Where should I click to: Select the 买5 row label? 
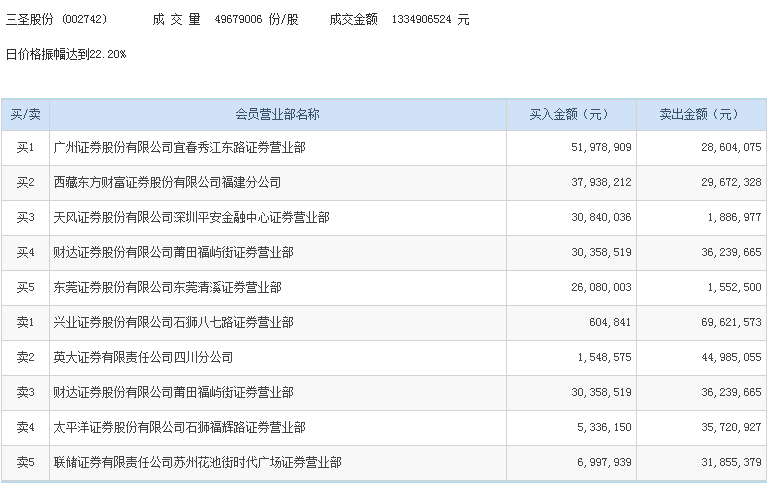point(25,288)
